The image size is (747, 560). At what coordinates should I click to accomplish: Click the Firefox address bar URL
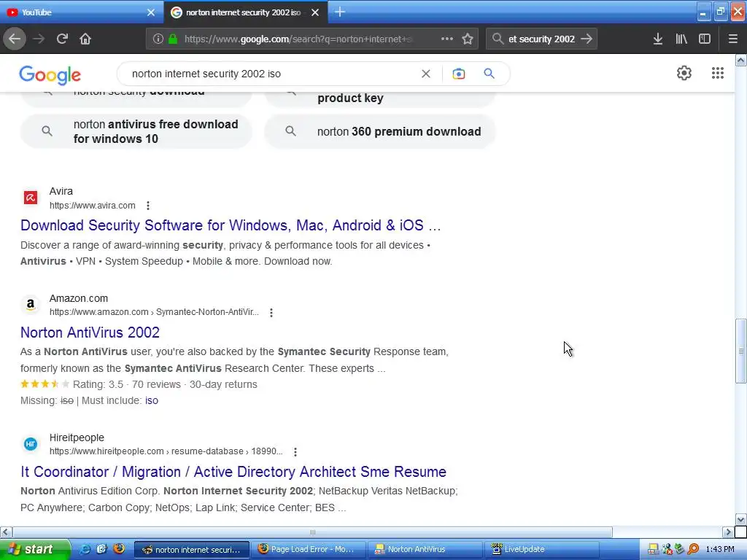299,39
